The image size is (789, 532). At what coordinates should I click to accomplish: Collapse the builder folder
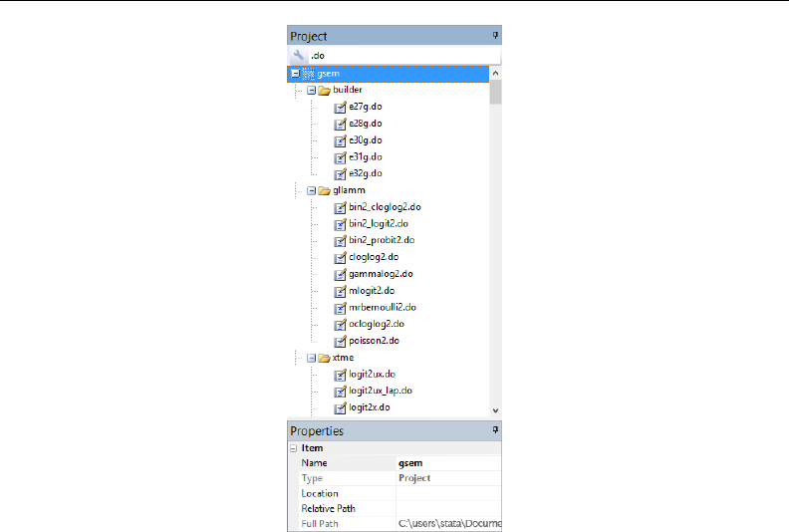click(x=312, y=91)
